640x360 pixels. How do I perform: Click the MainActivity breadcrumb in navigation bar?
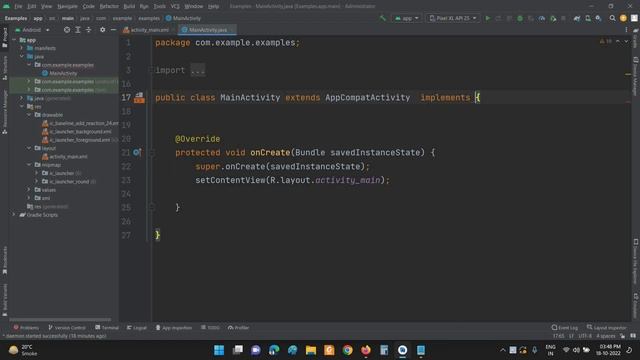pyautogui.click(x=183, y=18)
